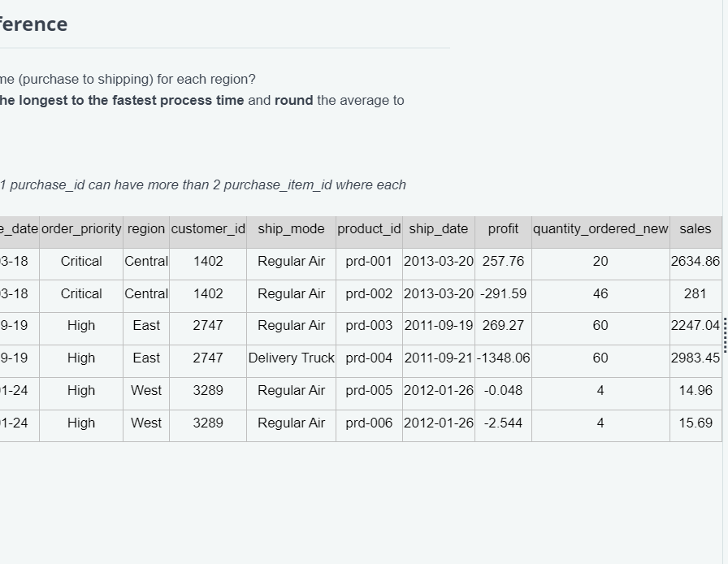Select the order_priority column header

81,229
